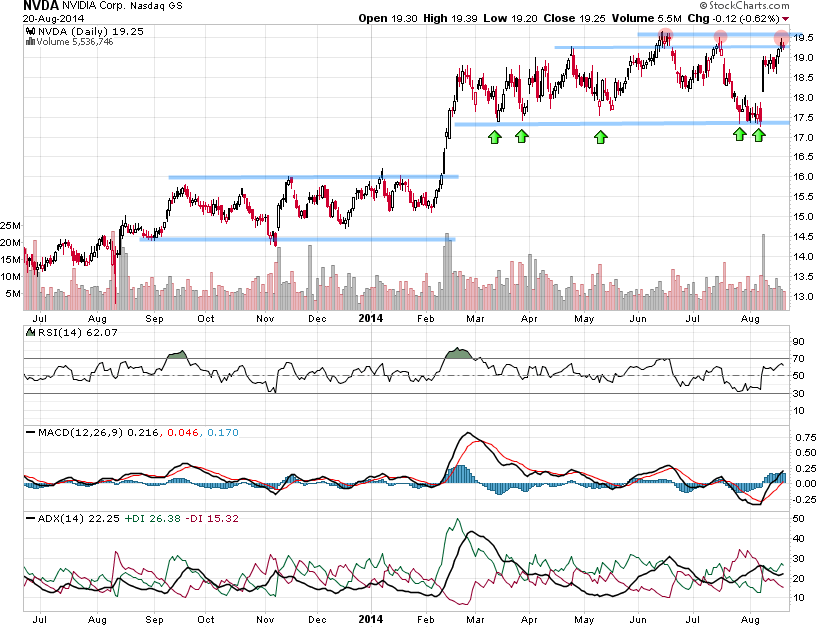Image resolution: width=816 pixels, height=627 pixels.
Task: Click the 0.75 label on MACD axis
Action: pos(805,438)
